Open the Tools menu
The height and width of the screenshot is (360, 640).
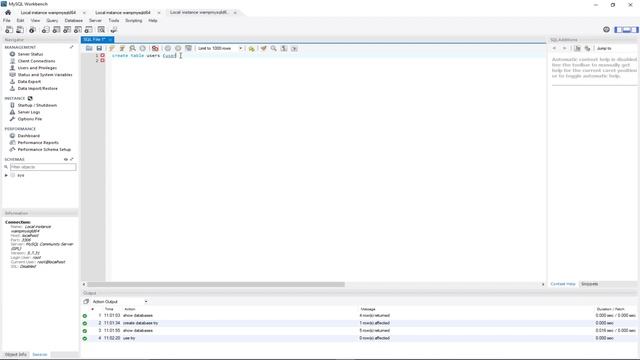[x=114, y=20]
